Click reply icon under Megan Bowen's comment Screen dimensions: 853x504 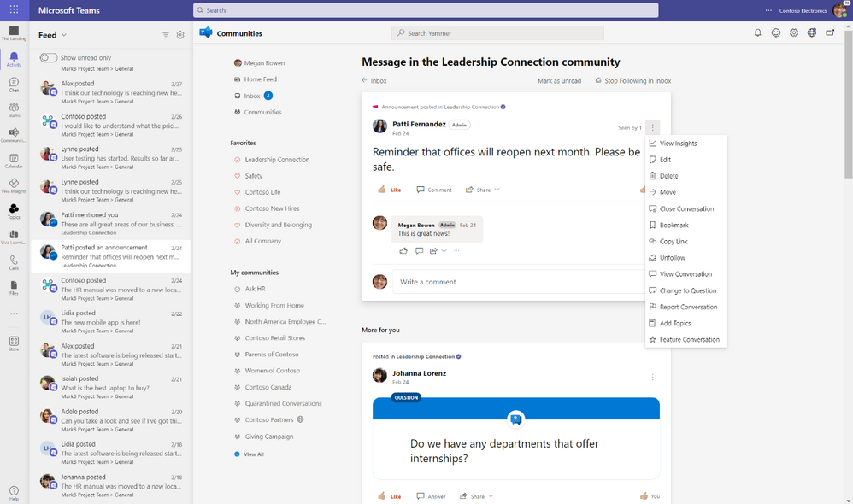pos(419,250)
